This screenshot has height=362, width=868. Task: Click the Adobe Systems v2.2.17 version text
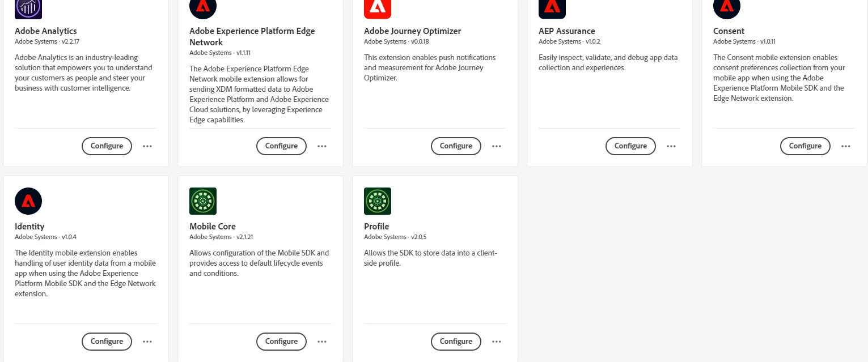point(48,42)
